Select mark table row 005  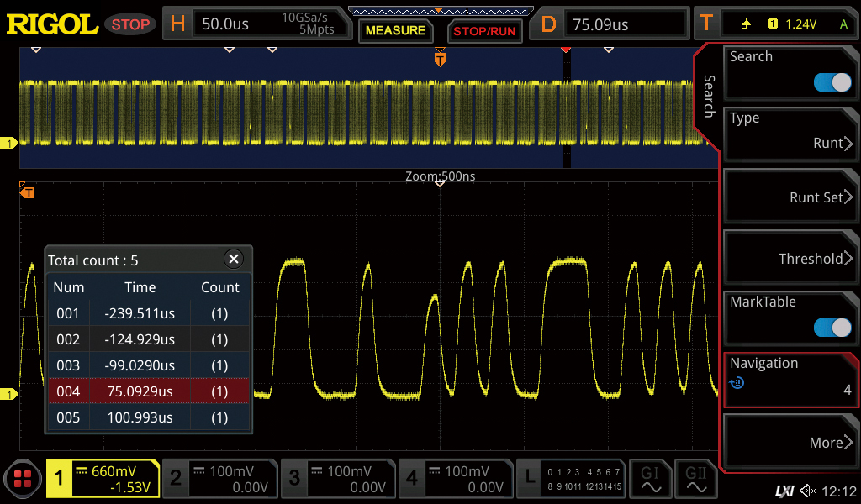click(x=148, y=417)
